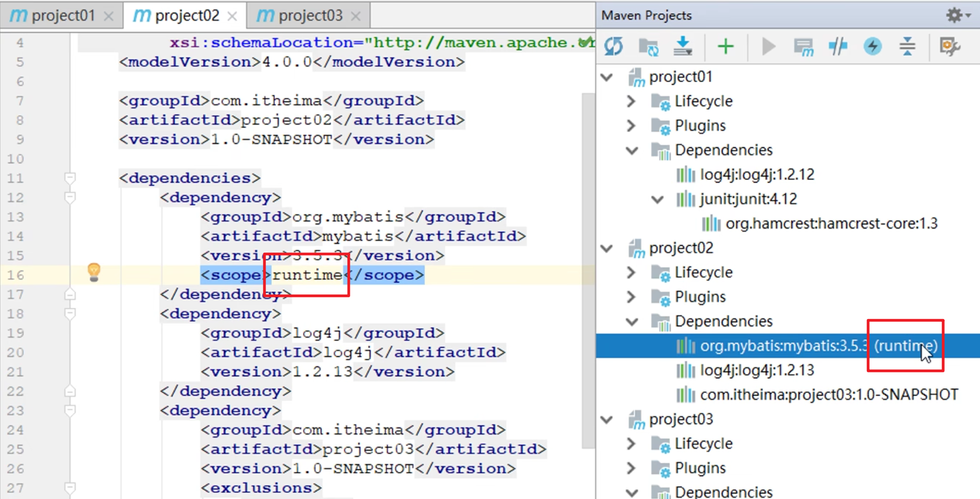Collapse Dependencies under project02
The width and height of the screenshot is (980, 499).
(632, 322)
